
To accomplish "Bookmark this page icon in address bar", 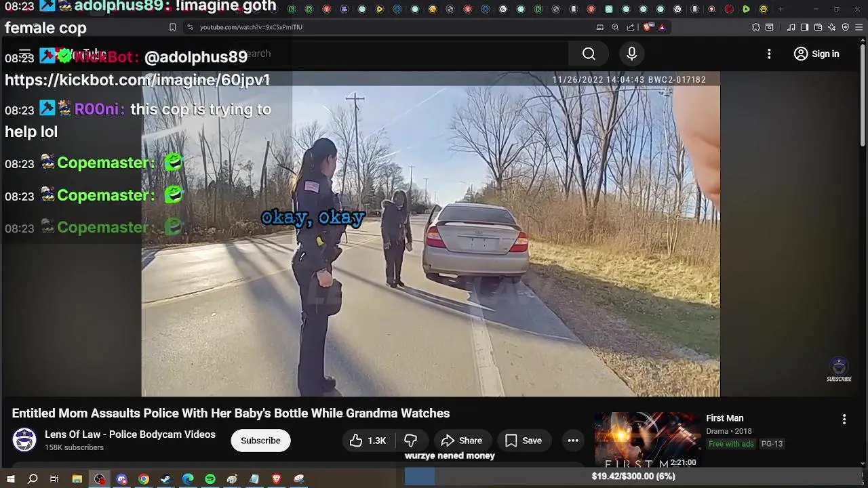I will (x=172, y=27).
